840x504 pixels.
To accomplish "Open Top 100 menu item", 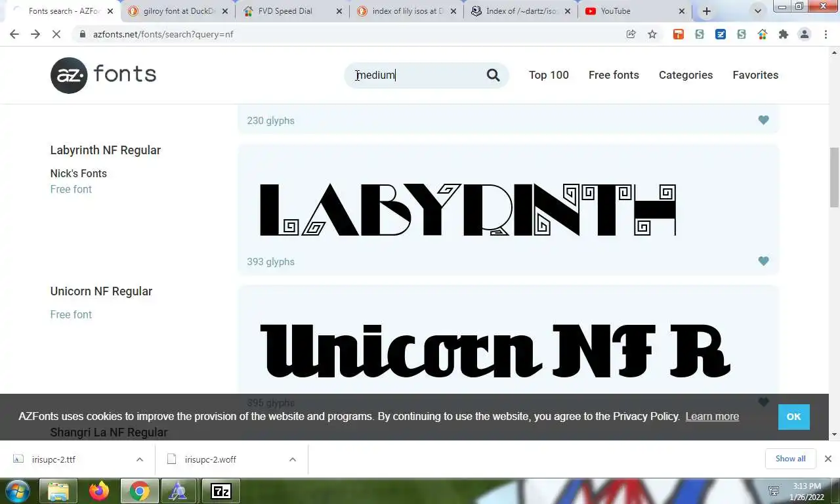I will click(549, 75).
